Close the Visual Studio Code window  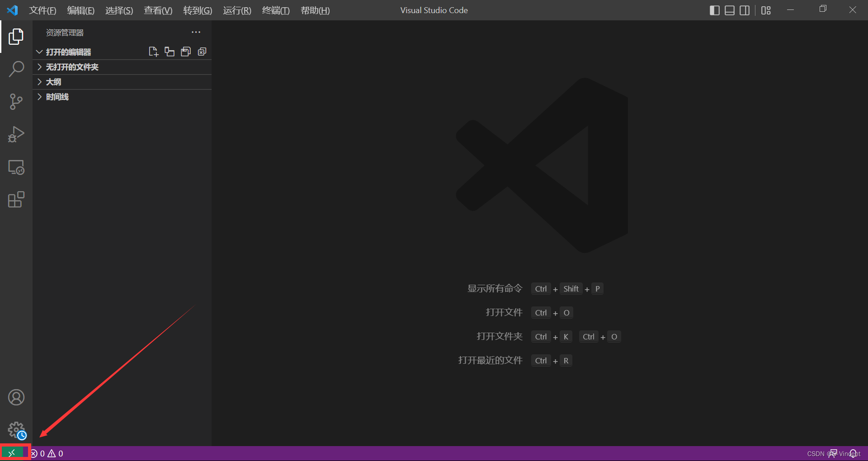pyautogui.click(x=853, y=9)
